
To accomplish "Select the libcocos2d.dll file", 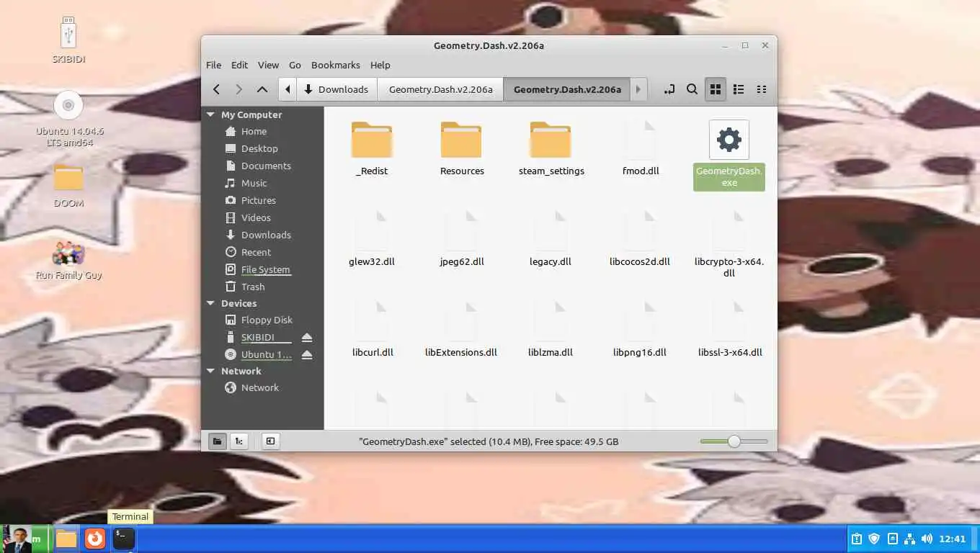I will coord(640,240).
